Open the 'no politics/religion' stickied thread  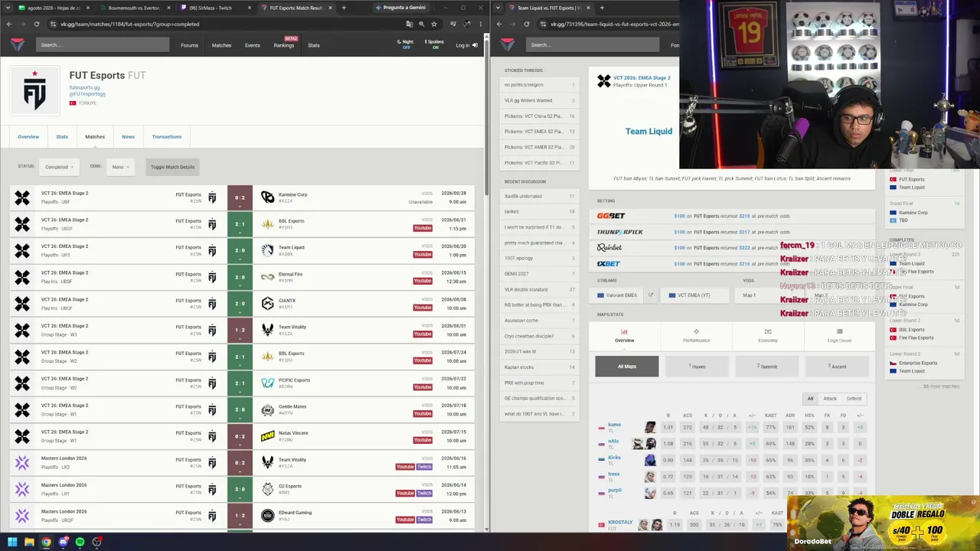[540, 85]
